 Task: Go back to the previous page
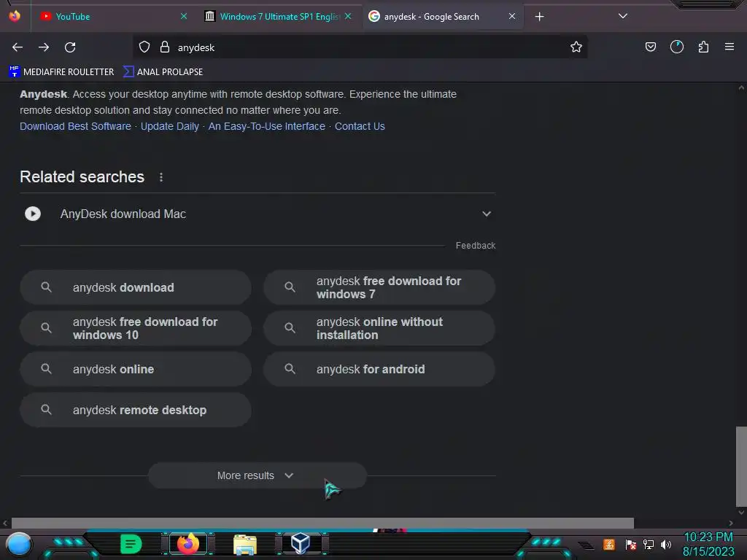(18, 47)
